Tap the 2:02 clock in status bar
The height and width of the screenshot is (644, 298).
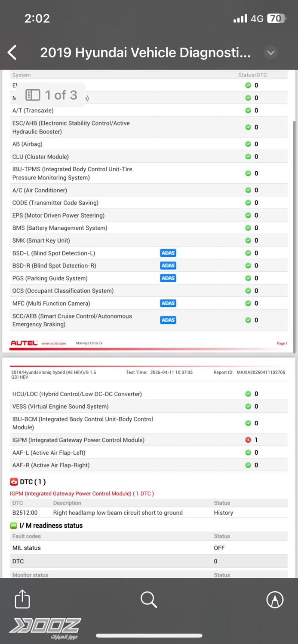point(37,18)
